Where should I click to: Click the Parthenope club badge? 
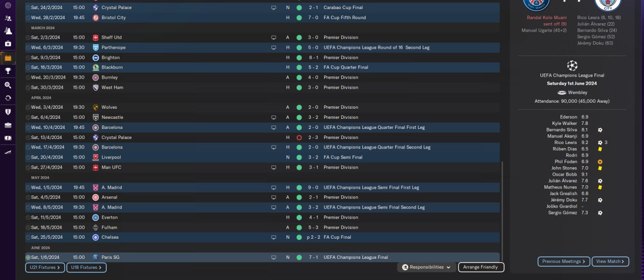coord(96,47)
